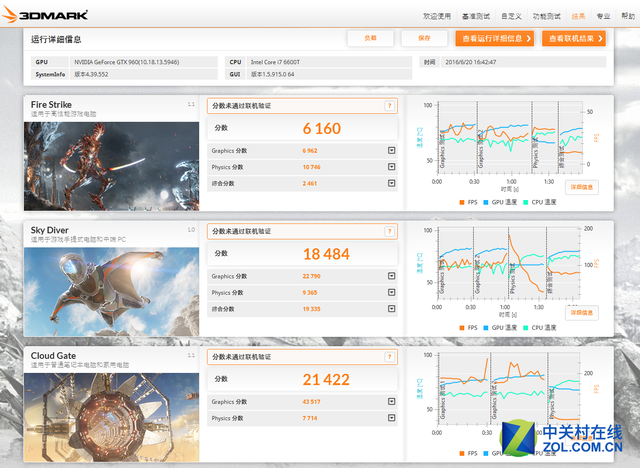
Task: Click Fire Strike combined score 2 461
Action: click(310, 183)
